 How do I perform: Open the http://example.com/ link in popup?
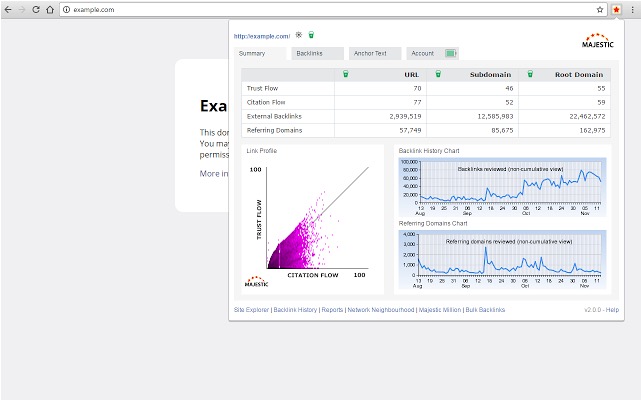pos(262,36)
